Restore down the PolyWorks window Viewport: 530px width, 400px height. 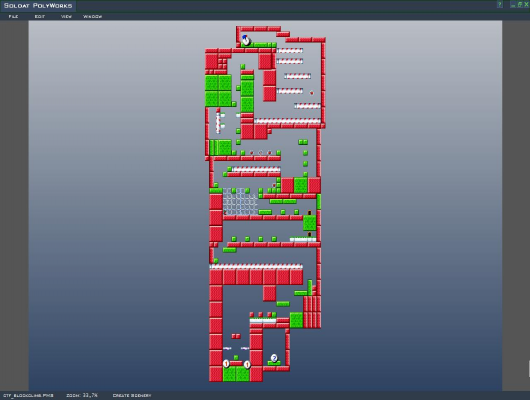click(520, 5)
